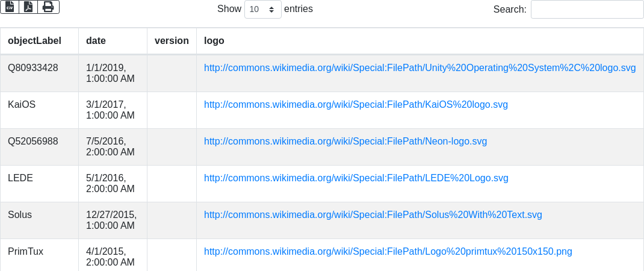Select the Q80933428 label cell
This screenshot has width=644, height=271.
tap(33, 68)
